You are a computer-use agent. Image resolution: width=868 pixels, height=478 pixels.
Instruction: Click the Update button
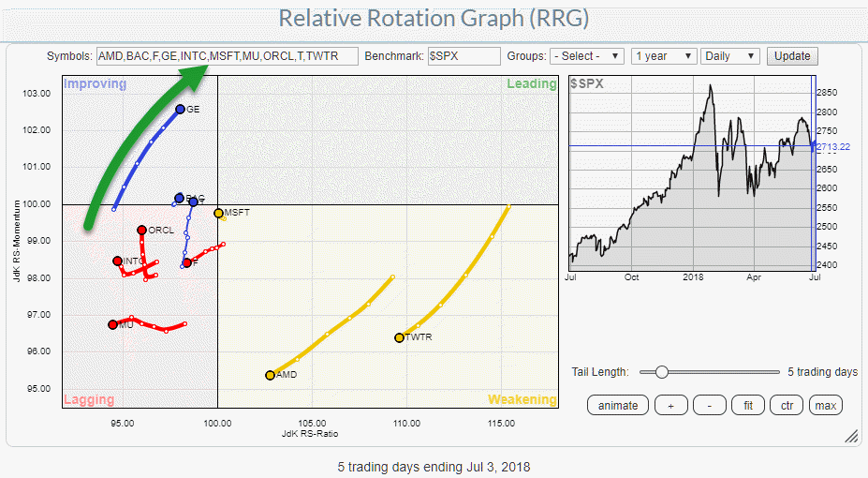tap(792, 56)
